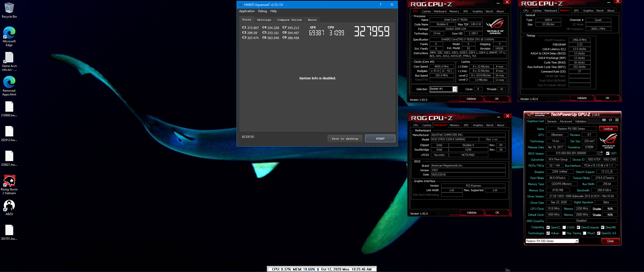Select the 305701.hw... file on the desktop
Image resolution: width=644 pixels, height=272 pixels.
pyautogui.click(x=9, y=232)
